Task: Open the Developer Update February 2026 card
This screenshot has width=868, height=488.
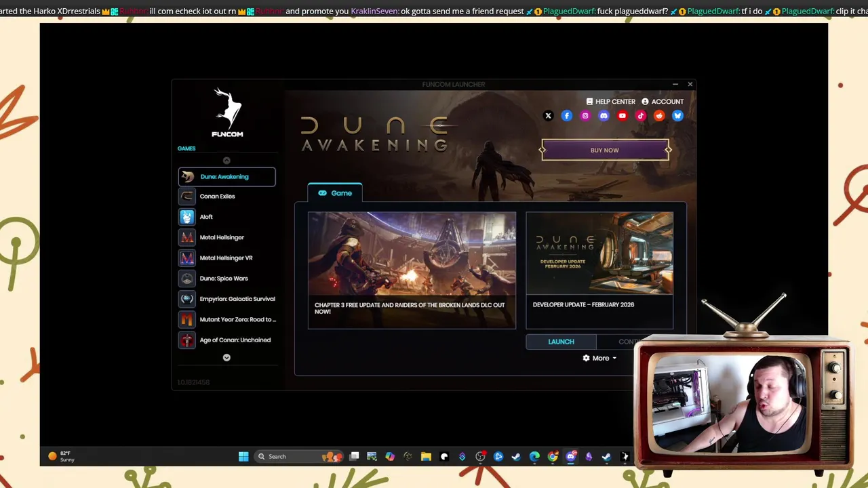Action: click(599, 270)
